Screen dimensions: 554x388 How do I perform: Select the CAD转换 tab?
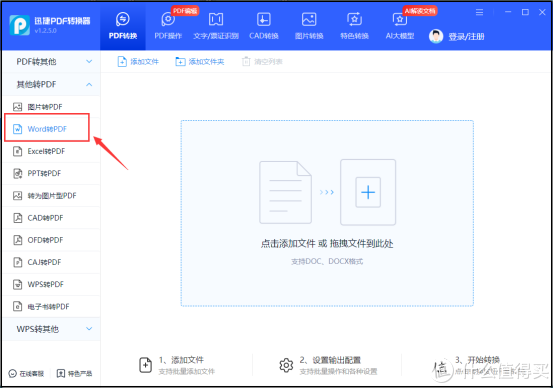(264, 26)
